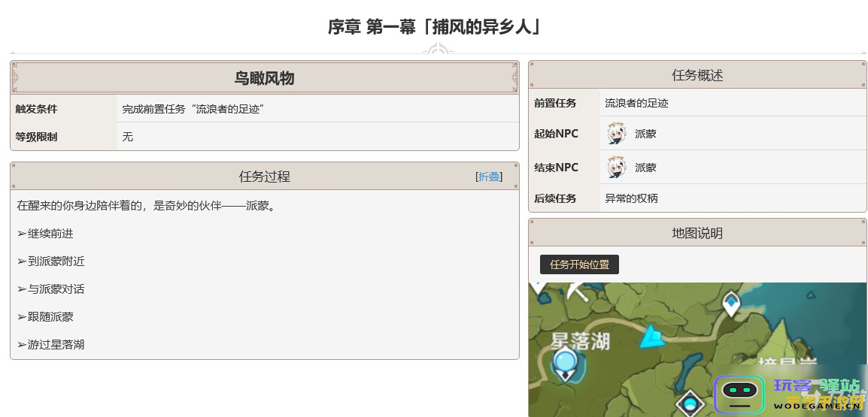Viewport: 868px width, 417px height.
Task: Click the 序章 第一幕「捕风的异乡人」 heading
Action: coord(434,26)
